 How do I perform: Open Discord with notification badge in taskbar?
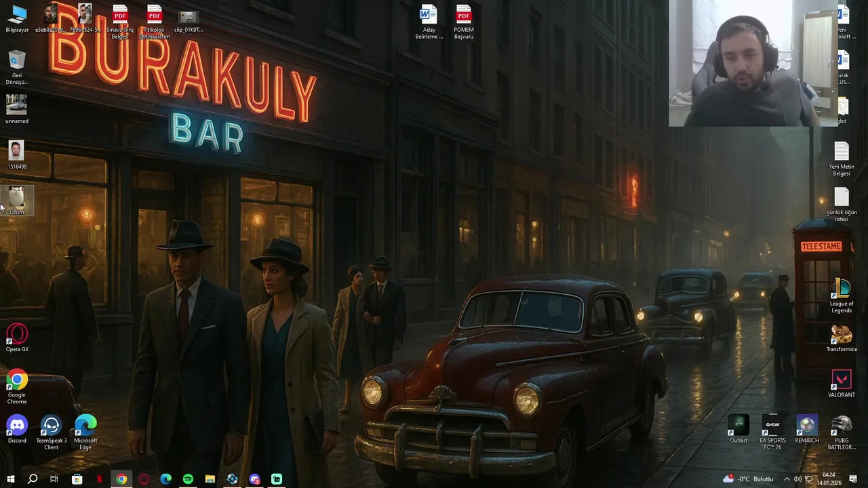click(x=254, y=479)
